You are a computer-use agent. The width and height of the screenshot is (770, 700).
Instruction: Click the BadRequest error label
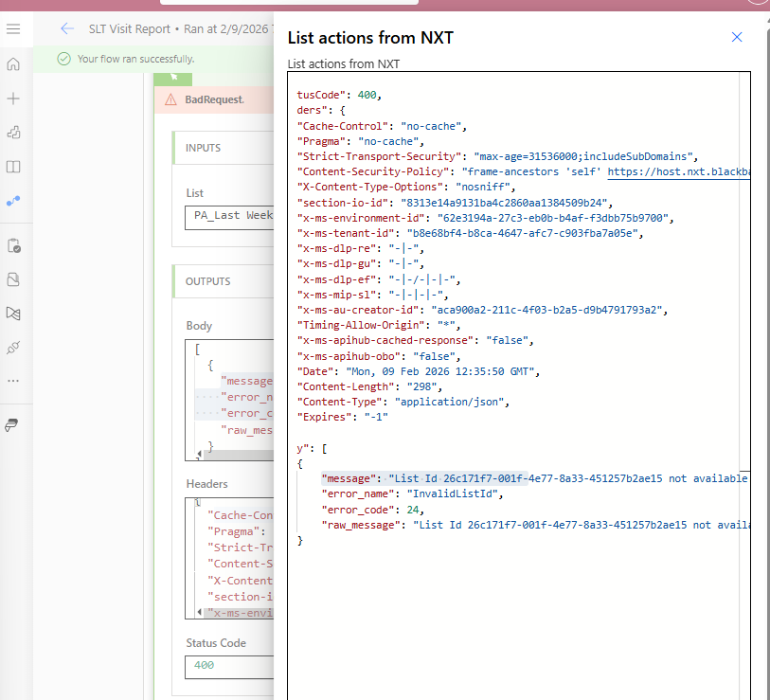coord(215,99)
